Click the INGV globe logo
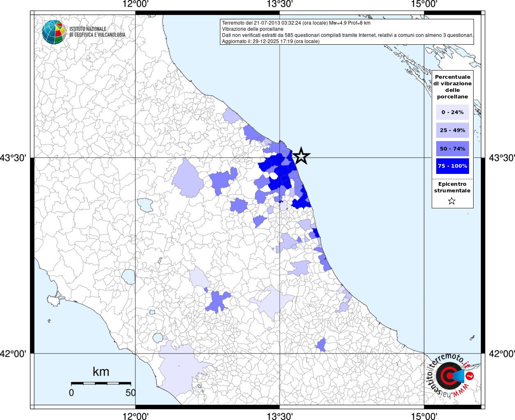 click(54, 32)
